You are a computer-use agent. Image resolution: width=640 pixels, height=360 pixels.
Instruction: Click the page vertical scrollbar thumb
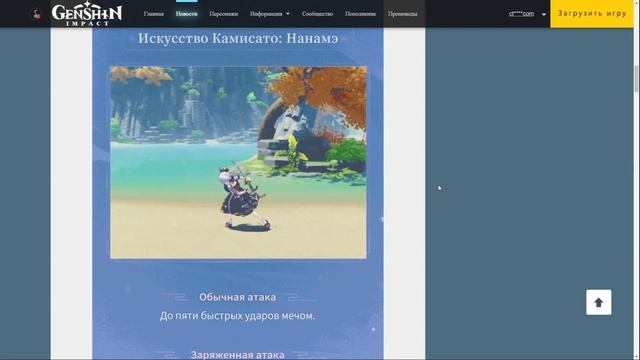click(x=636, y=79)
